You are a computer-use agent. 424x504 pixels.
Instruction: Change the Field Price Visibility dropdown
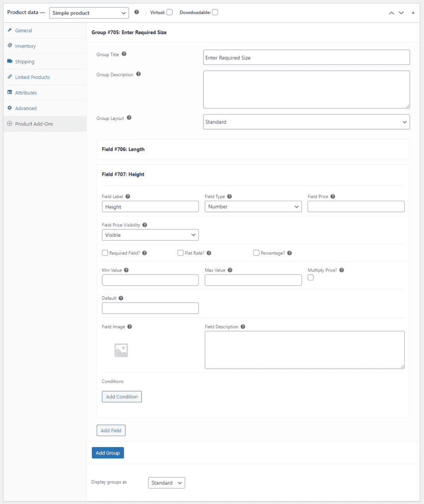coord(150,234)
